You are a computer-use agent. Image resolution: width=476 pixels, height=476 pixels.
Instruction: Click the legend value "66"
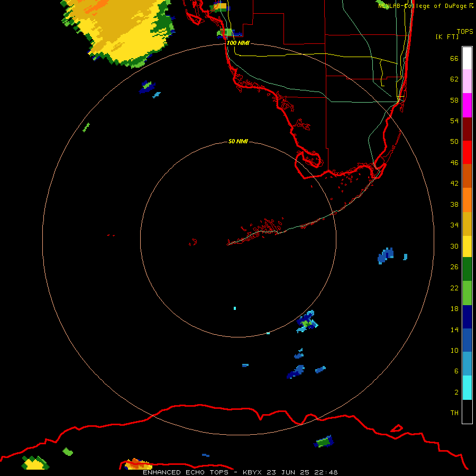tap(454, 58)
